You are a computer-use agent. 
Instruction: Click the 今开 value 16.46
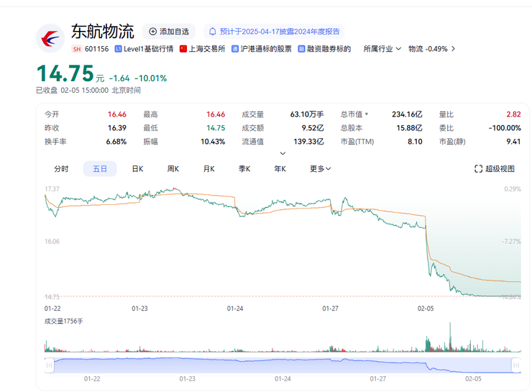click(117, 114)
